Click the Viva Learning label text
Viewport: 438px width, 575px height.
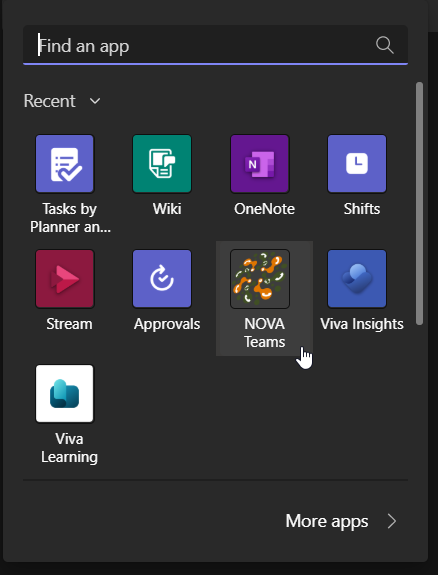69,448
